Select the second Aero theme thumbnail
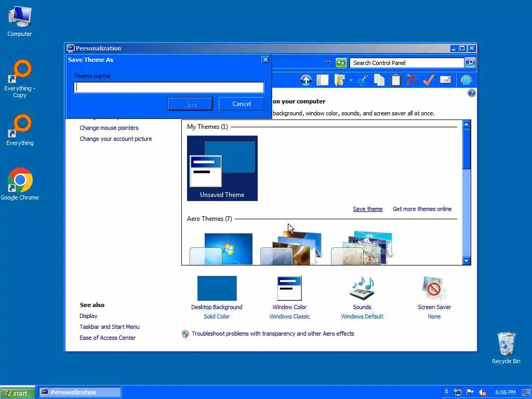 coord(291,248)
